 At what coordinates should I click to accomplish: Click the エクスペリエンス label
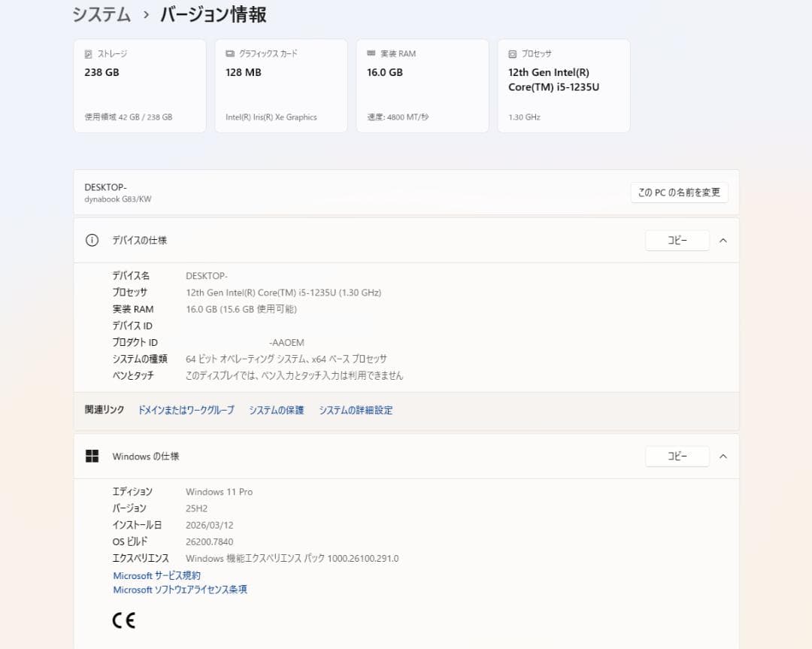point(141,558)
